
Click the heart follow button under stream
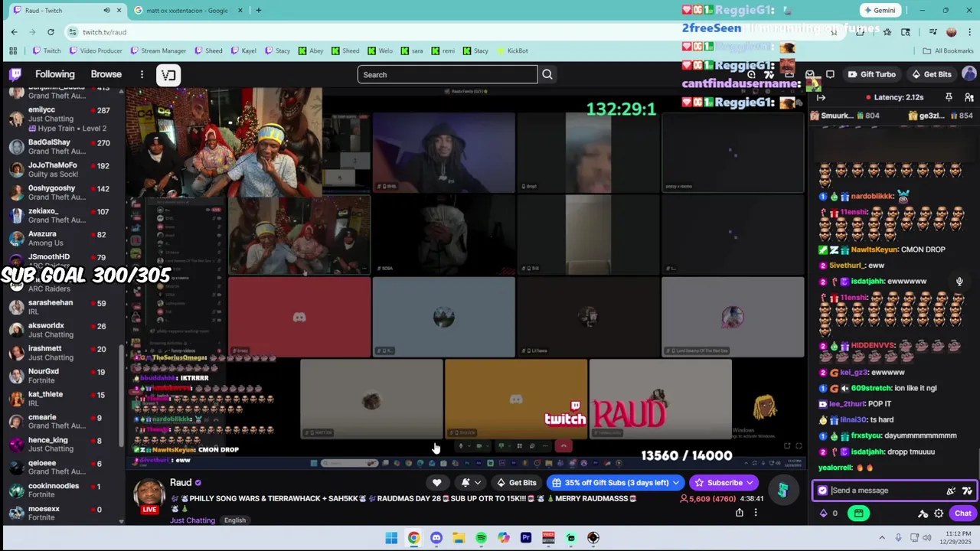click(x=437, y=483)
